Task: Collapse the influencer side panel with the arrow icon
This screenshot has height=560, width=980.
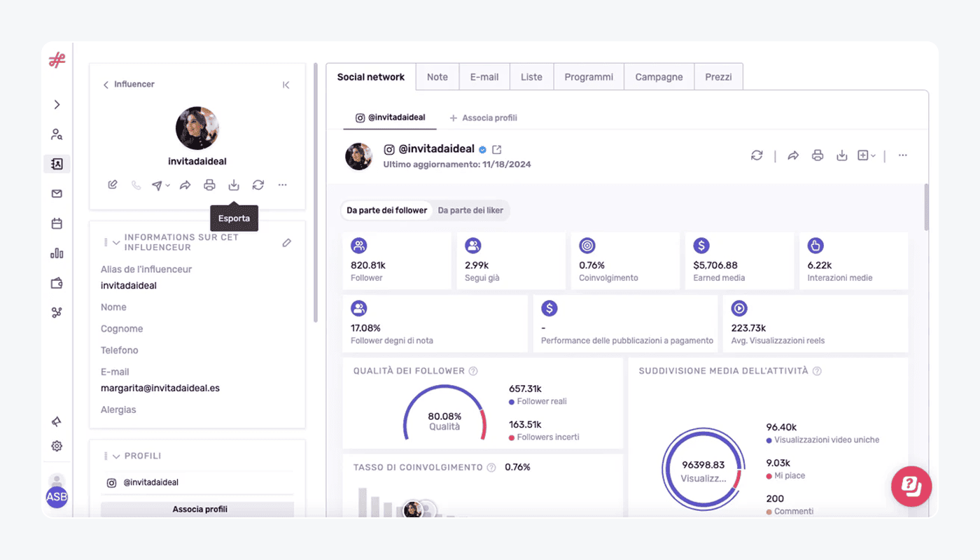Action: [x=286, y=85]
